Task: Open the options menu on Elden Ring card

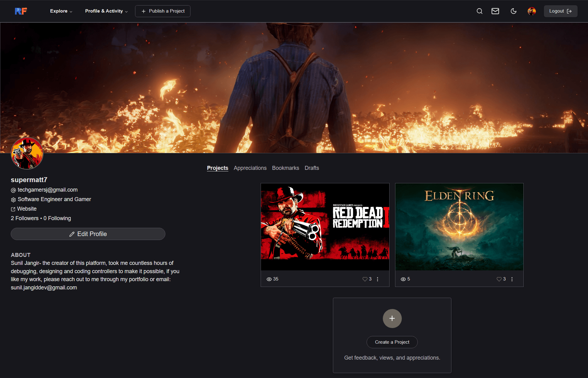Action: [x=512, y=279]
